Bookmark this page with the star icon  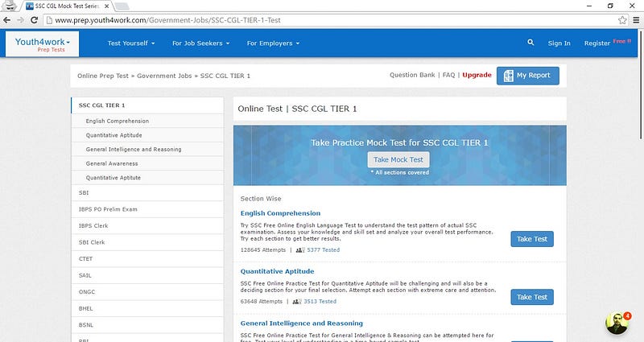click(622, 20)
